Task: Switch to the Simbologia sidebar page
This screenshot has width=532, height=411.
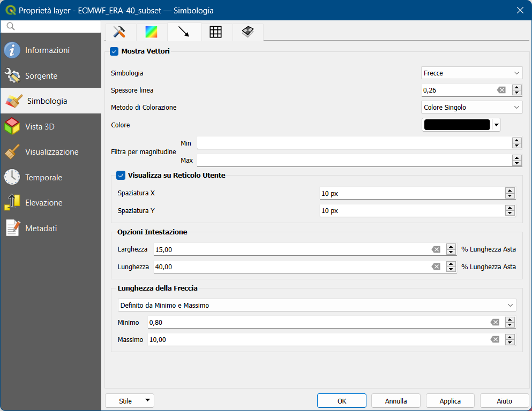Action: pyautogui.click(x=51, y=101)
